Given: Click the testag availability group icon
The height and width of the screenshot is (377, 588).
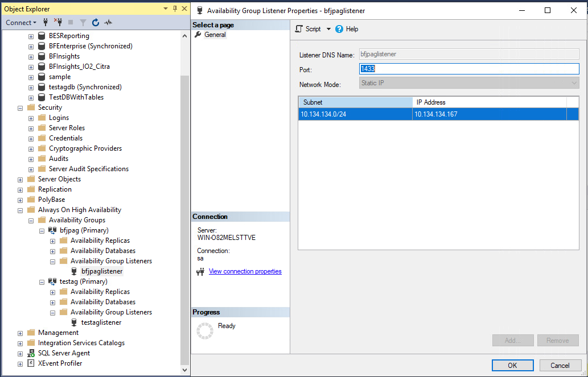Looking at the screenshot, I should coord(52,281).
